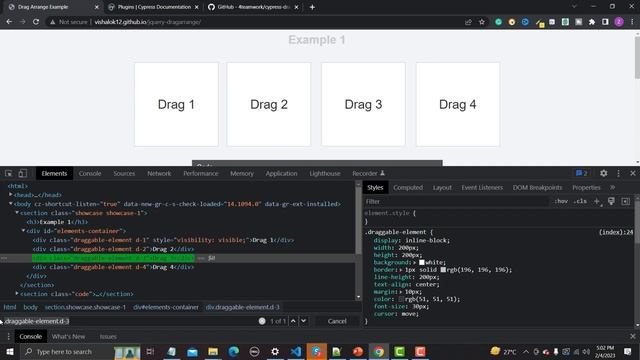This screenshot has height=360, width=640.
Task: Open a new browser tab
Action: (x=312, y=7)
